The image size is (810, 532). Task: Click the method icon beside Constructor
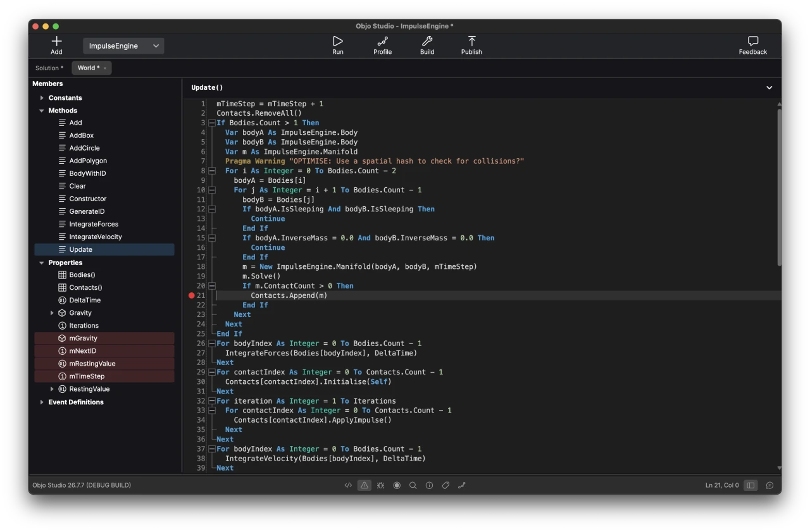(x=62, y=199)
